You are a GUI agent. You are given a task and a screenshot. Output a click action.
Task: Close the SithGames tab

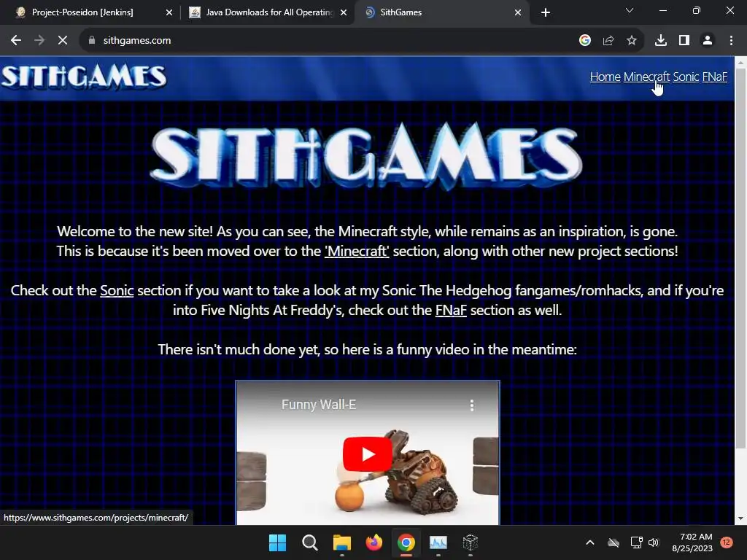point(518,12)
